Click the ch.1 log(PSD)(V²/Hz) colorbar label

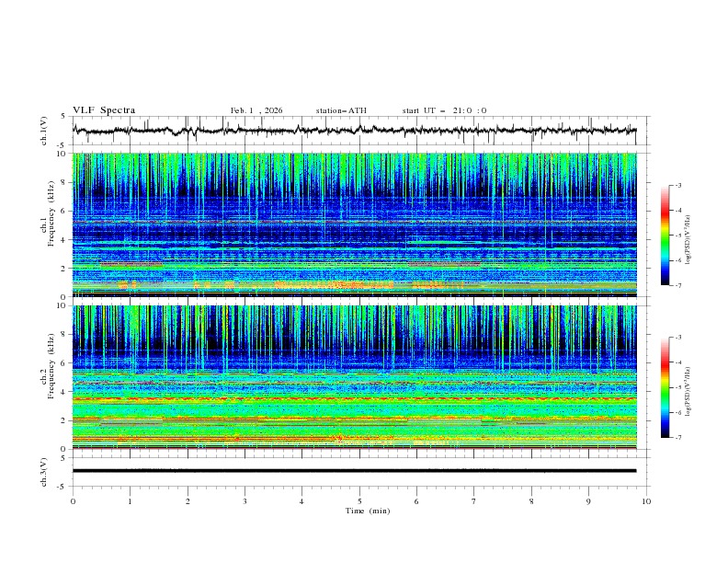coord(688,240)
